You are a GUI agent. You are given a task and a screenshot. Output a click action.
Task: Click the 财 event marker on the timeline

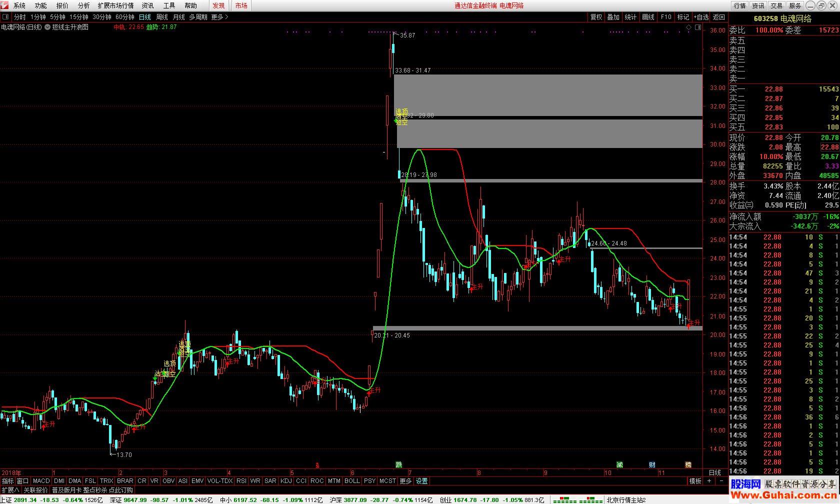[x=652, y=465]
